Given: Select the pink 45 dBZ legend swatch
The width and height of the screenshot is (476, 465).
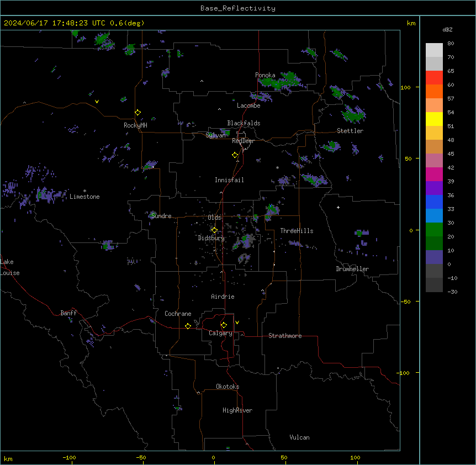Looking at the screenshot, I should pos(434,161).
